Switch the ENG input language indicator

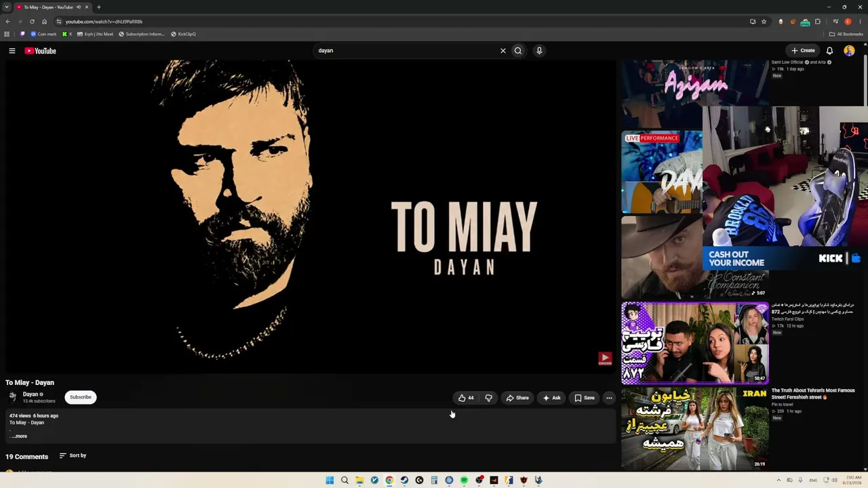coord(813,480)
